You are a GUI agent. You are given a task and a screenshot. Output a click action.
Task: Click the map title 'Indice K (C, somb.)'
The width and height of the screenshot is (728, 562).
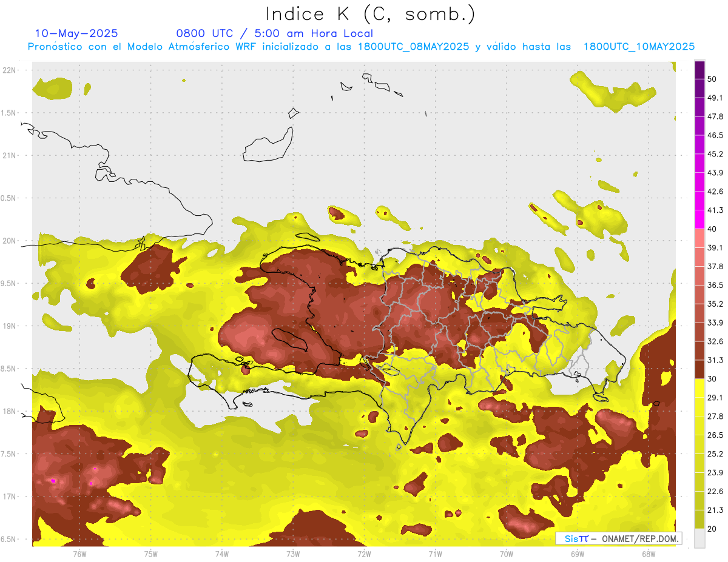tap(371, 15)
